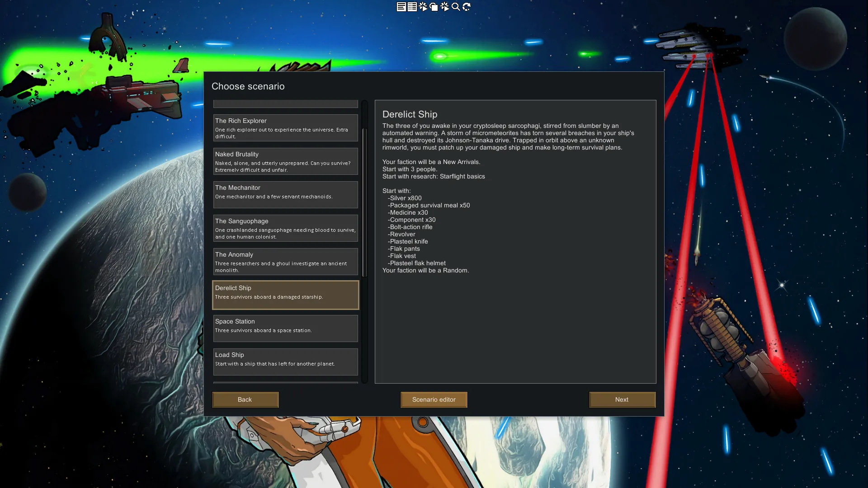
Task: Select the Derelict Ship scenario
Action: pos(285,295)
